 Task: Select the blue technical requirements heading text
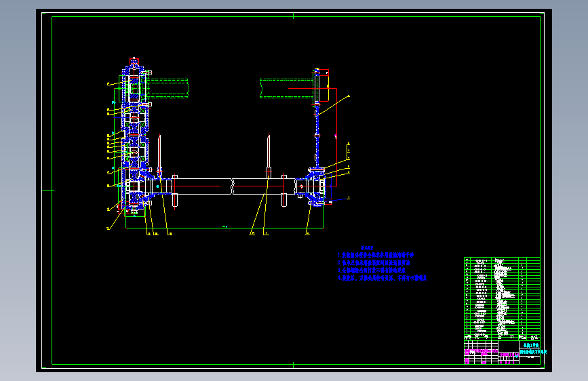tap(367, 248)
